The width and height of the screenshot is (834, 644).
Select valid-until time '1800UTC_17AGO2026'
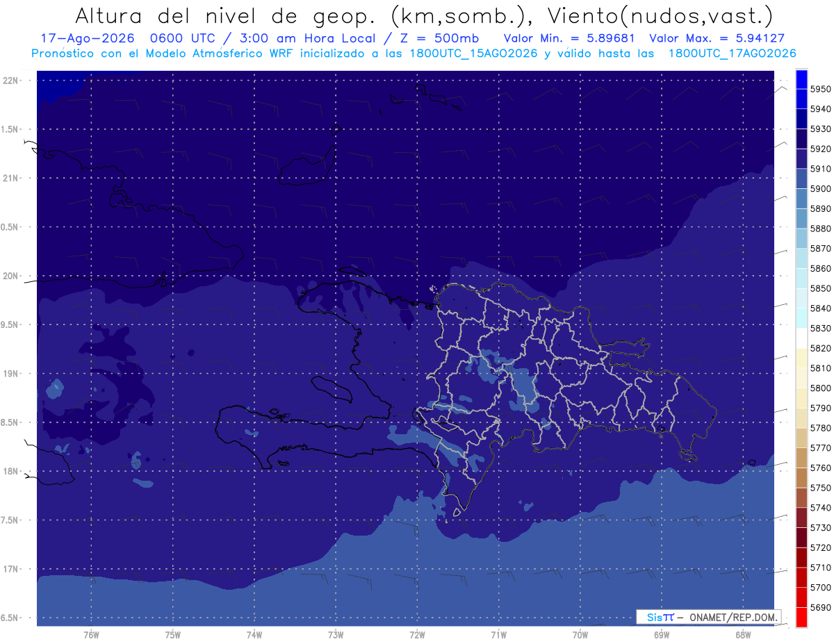click(x=733, y=53)
